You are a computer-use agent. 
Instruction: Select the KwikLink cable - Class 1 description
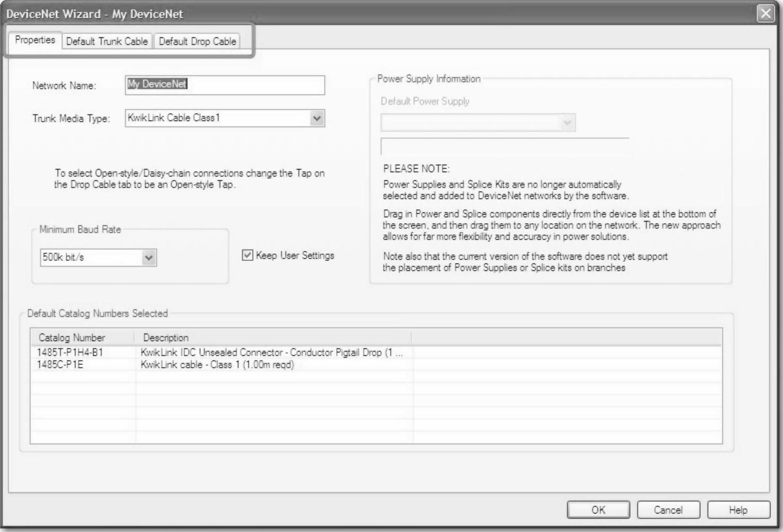tap(217, 364)
